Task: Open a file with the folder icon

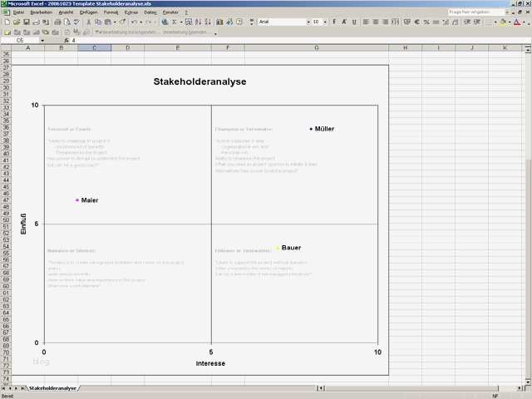Action: coord(17,22)
